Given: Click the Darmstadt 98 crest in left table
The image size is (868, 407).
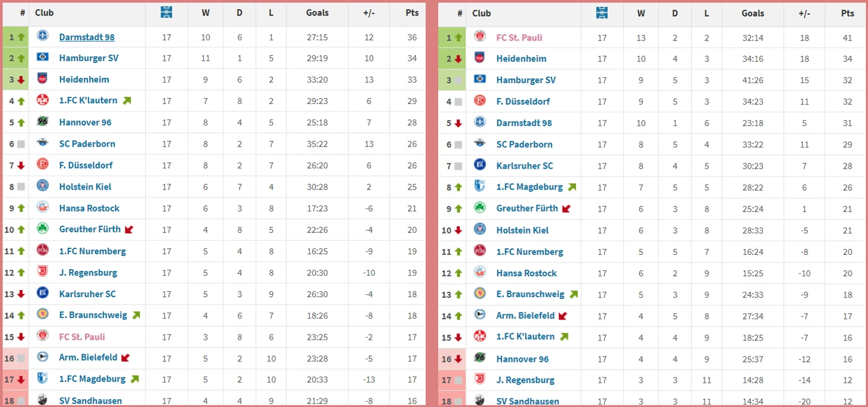Looking at the screenshot, I should (x=42, y=36).
